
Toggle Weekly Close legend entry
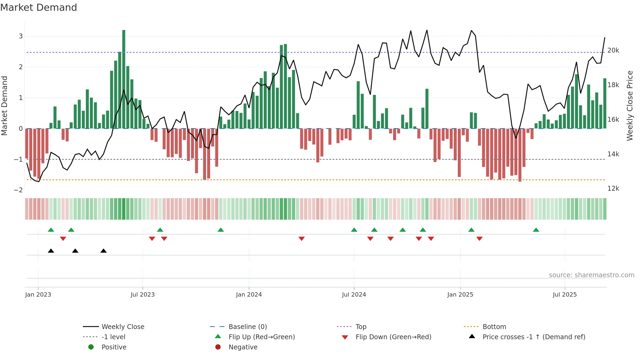pyautogui.click(x=114, y=327)
